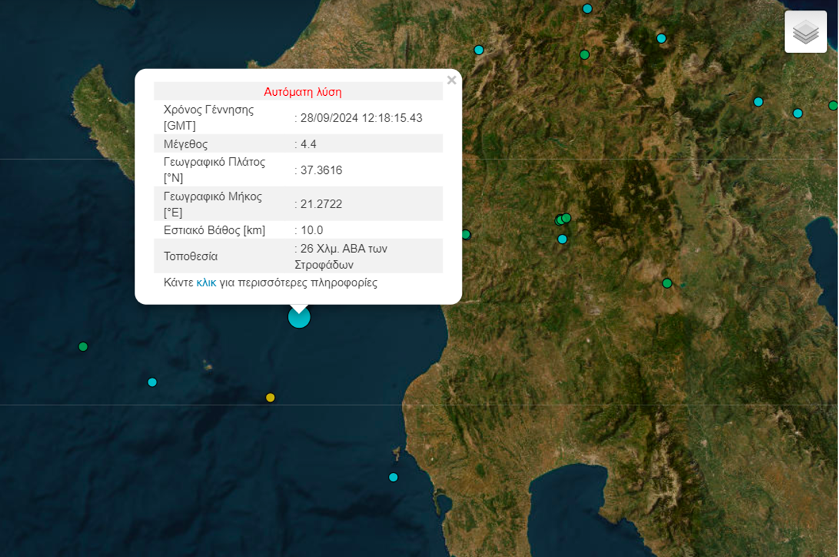
Task: Select the lone green marker on eastern land
Action: point(667,283)
